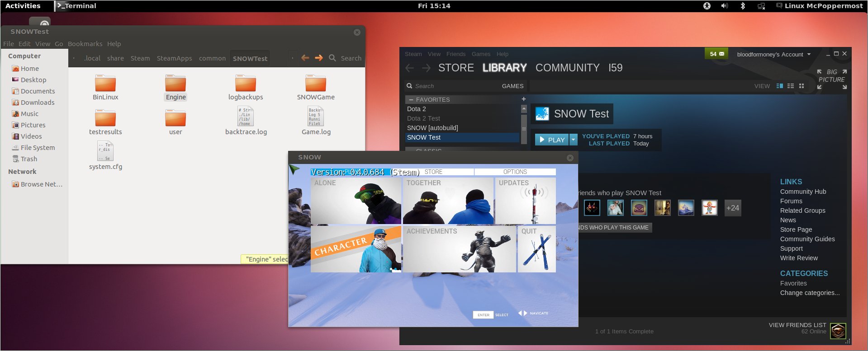Image resolution: width=868 pixels, height=351 pixels.
Task: Show hidden path segments with left chevron
Action: (x=74, y=58)
